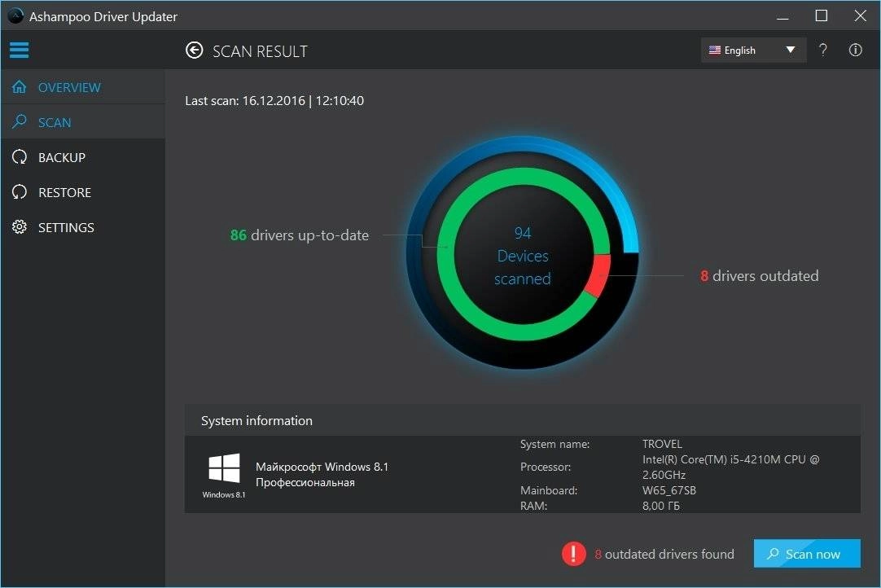Click the '86 drivers up-to-date' label
The height and width of the screenshot is (588, 881).
(300, 235)
